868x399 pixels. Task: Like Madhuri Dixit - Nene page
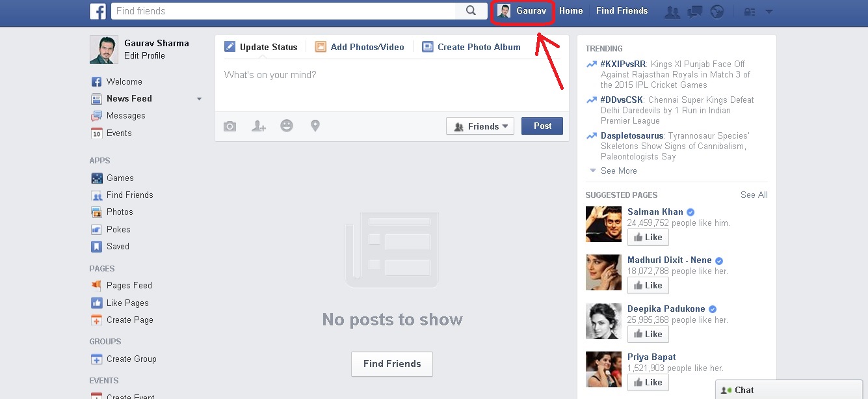coord(648,286)
